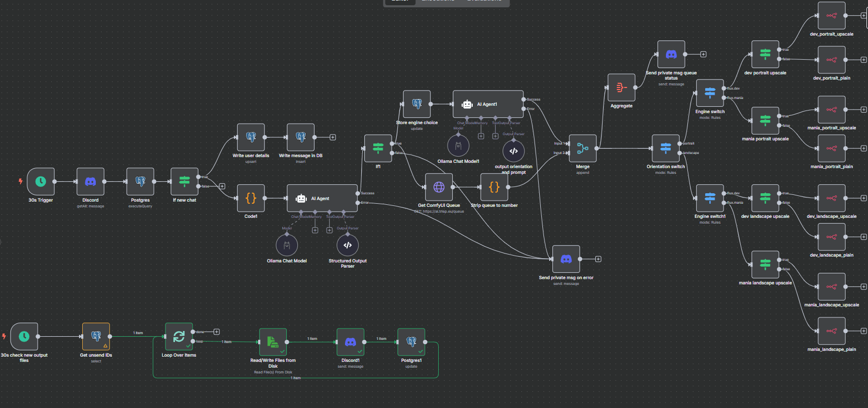868x408 pixels.
Task: Open the Write message in DB node
Action: [301, 137]
